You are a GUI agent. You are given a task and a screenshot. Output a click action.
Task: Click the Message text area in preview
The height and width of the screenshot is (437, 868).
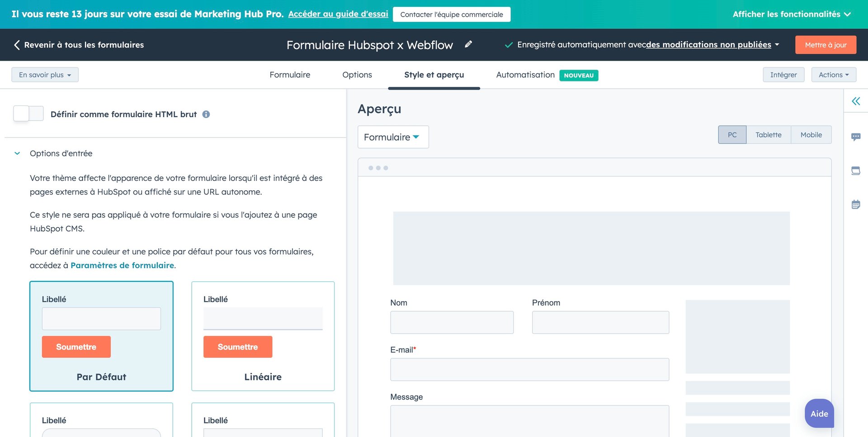[530, 421]
